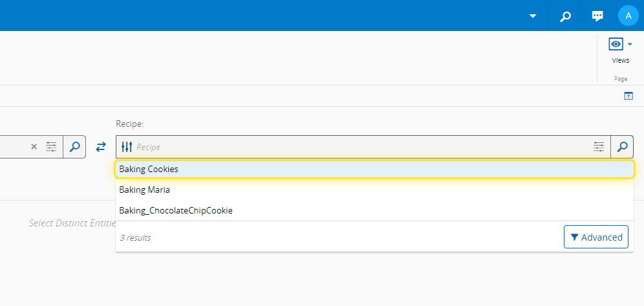
Task: Open the chat messages icon
Action: pyautogui.click(x=597, y=16)
